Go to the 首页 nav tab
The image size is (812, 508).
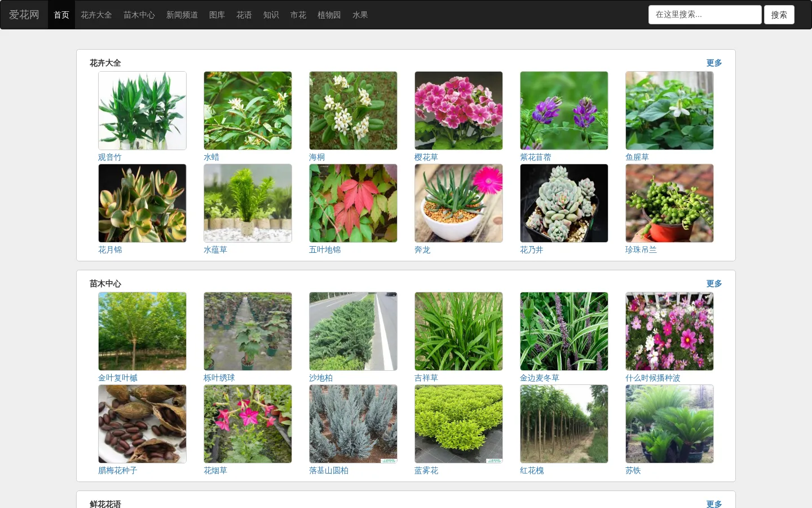click(61, 15)
